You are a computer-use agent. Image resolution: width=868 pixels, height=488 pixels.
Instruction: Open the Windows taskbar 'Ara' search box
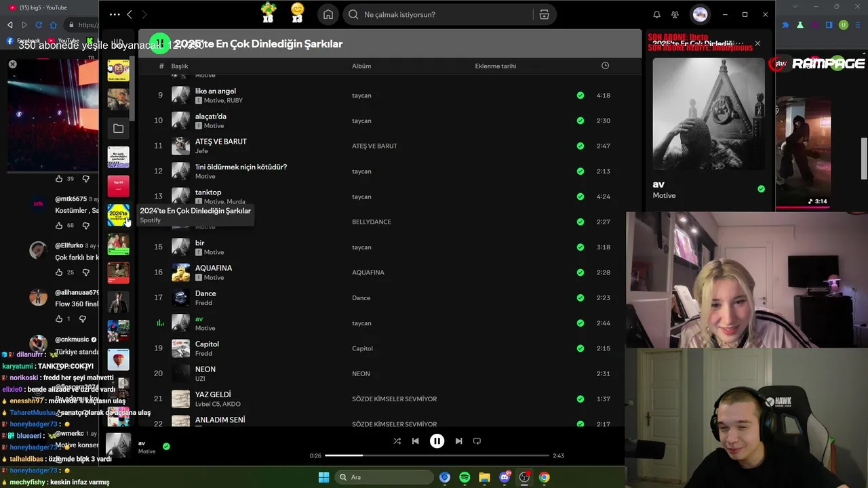(384, 477)
